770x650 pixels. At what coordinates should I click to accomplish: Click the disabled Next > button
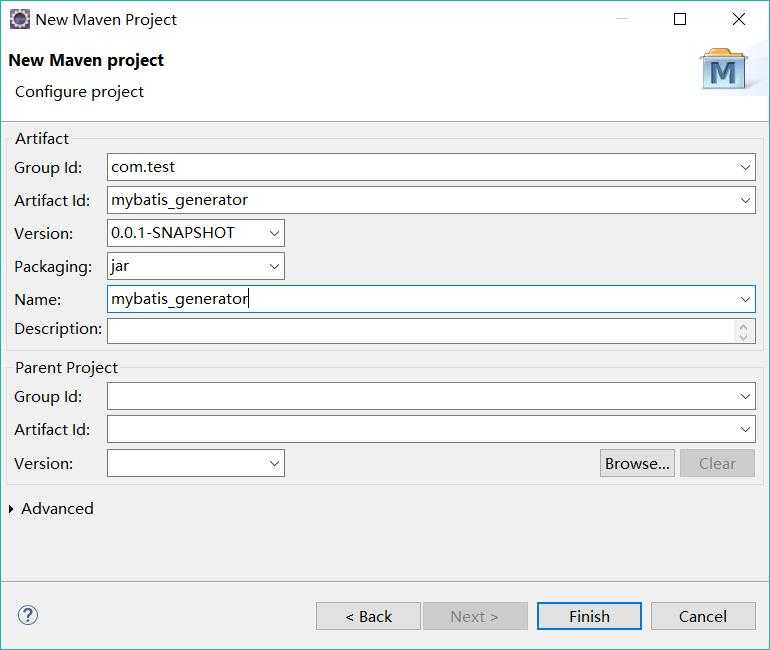475,616
